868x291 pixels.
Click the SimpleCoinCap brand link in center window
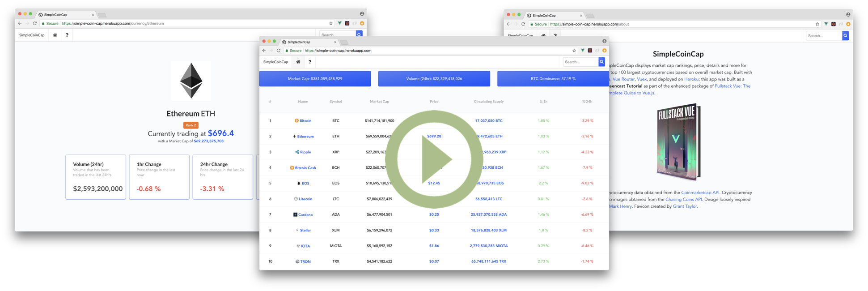point(275,62)
